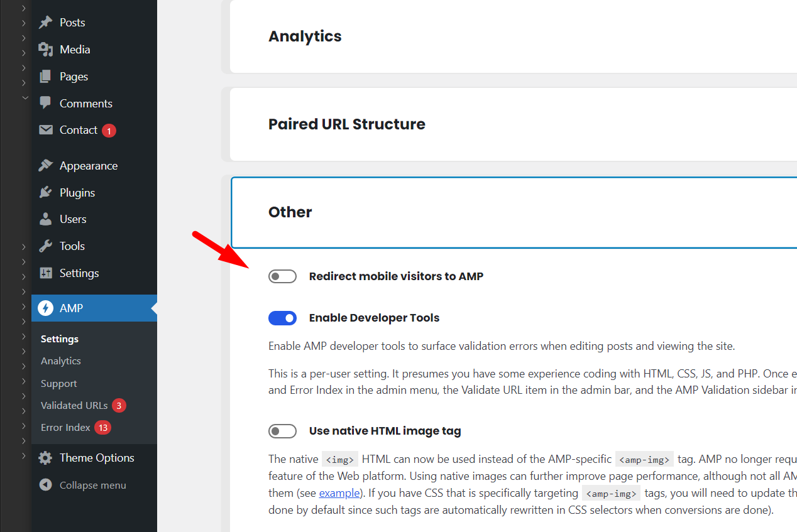Screen dimensions: 797x532
Task: Collapse the Other settings panel header
Action: (514, 212)
